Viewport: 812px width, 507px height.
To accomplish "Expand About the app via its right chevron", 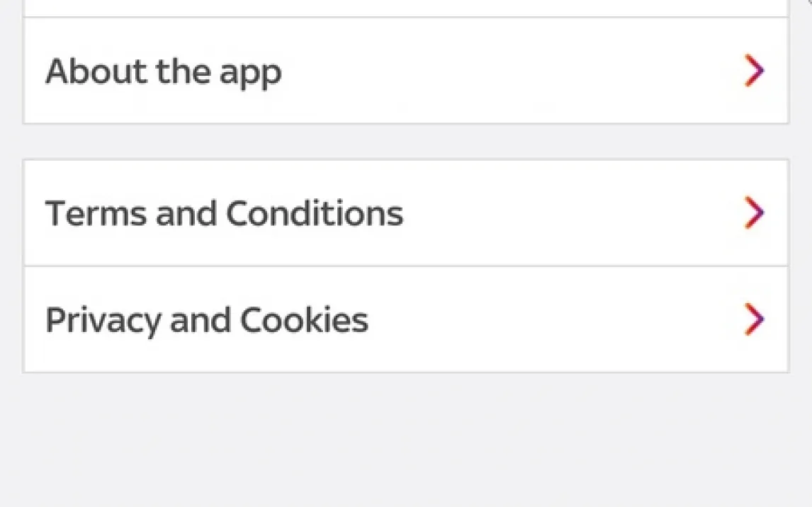I will [x=754, y=71].
